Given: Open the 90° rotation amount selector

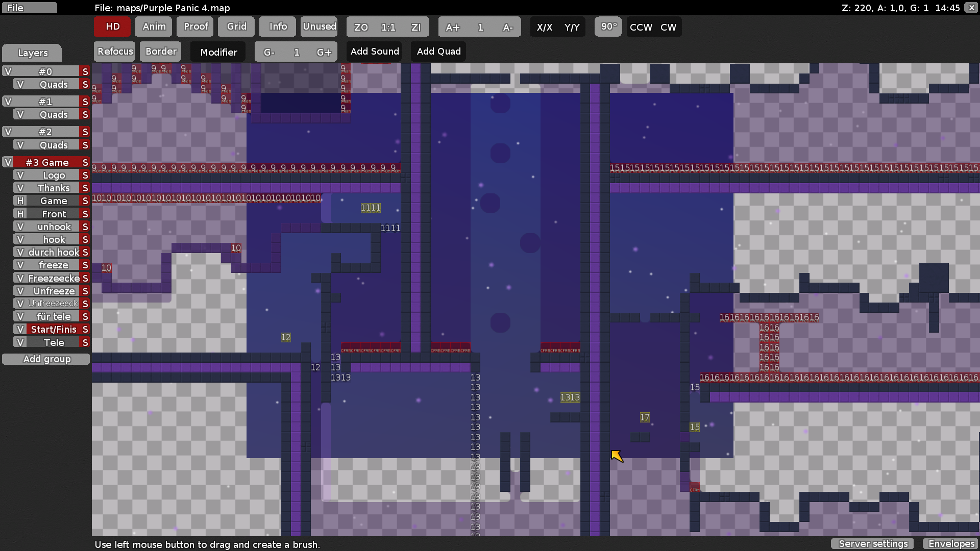Looking at the screenshot, I should coord(608,27).
